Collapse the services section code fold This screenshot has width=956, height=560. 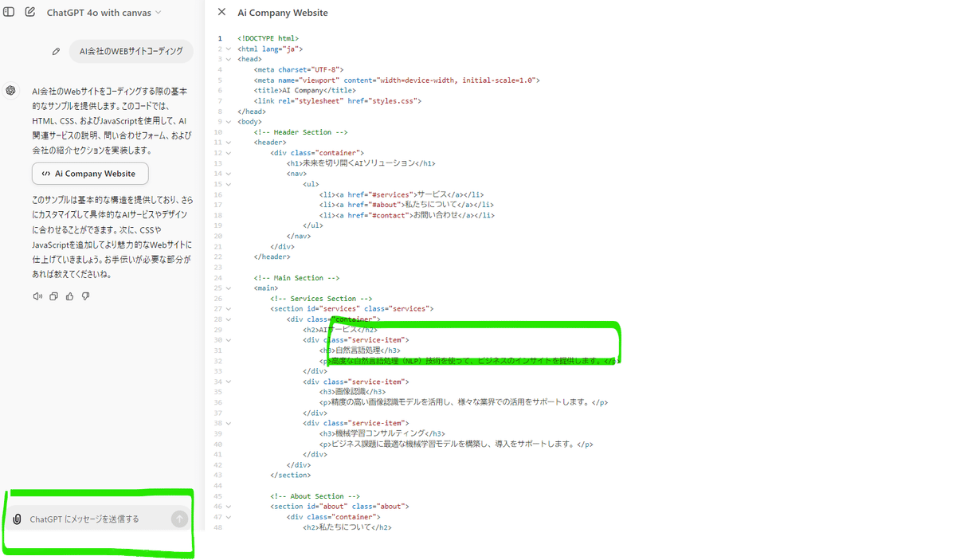click(229, 308)
